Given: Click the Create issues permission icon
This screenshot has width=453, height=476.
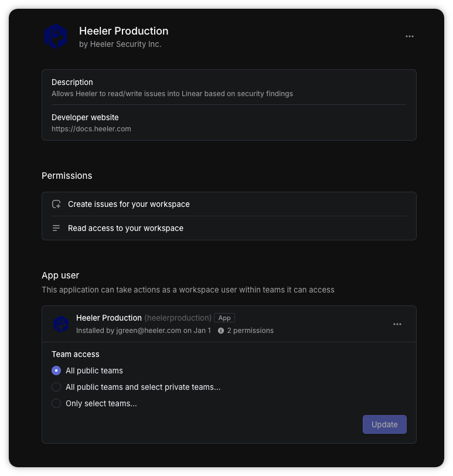Looking at the screenshot, I should point(56,205).
